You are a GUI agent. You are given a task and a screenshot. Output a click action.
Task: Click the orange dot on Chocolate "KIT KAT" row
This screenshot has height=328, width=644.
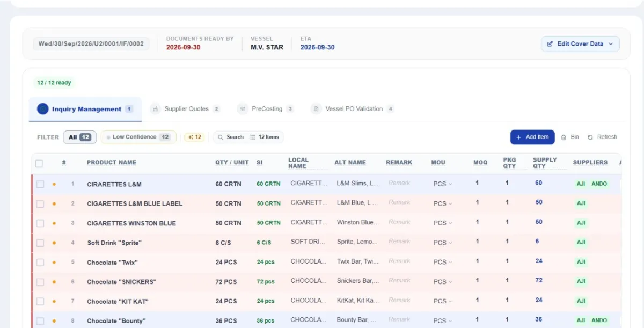pyautogui.click(x=54, y=302)
